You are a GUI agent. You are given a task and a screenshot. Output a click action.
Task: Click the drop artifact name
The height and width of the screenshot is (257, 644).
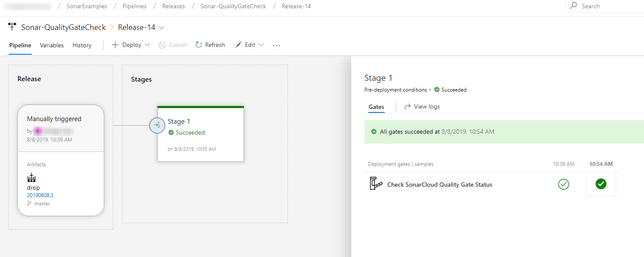tap(33, 188)
